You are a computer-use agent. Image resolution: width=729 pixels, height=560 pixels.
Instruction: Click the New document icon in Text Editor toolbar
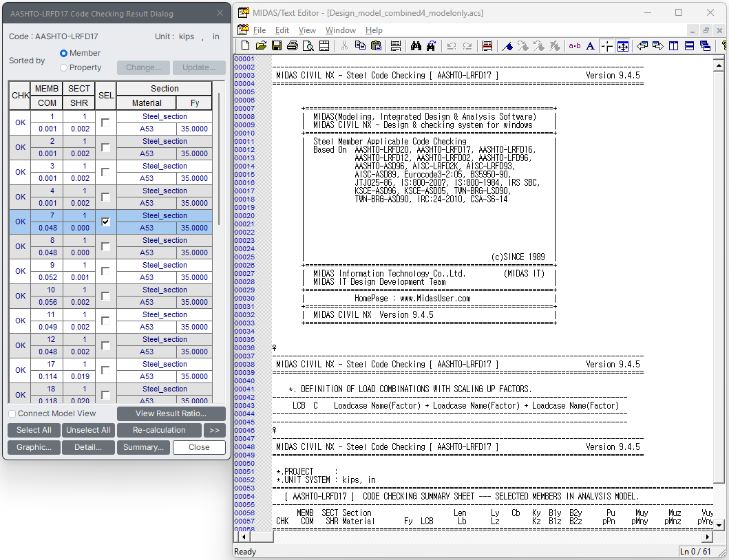(x=245, y=45)
